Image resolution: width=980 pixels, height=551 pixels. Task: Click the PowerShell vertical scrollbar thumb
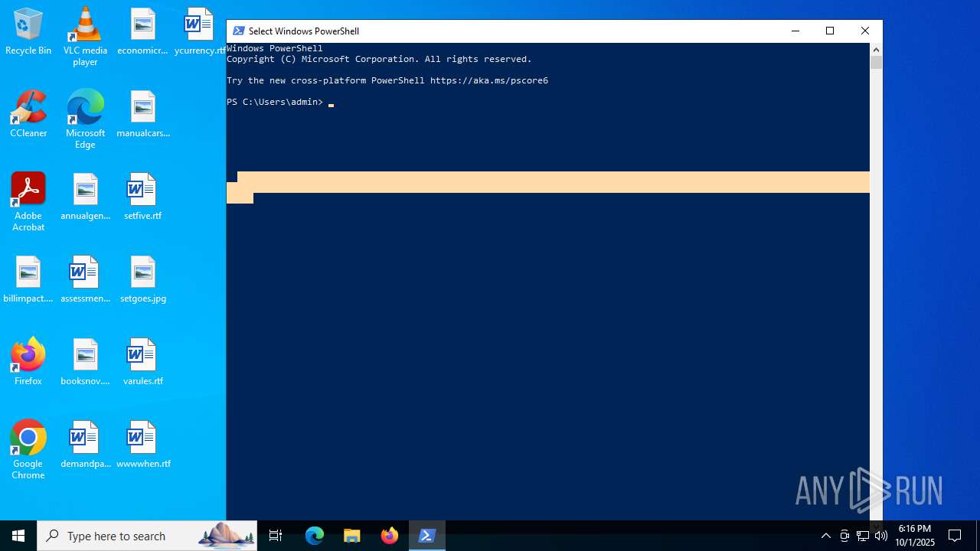tap(876, 63)
